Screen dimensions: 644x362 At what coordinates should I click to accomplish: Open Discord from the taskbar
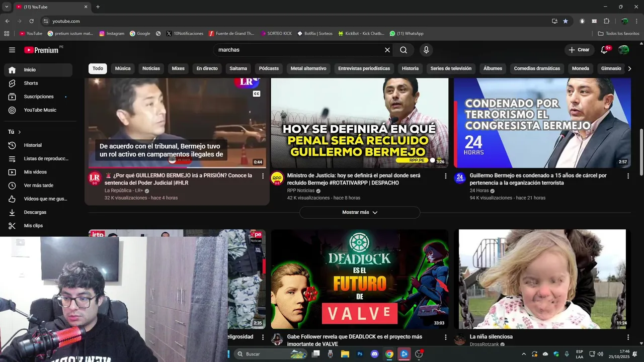point(374,354)
